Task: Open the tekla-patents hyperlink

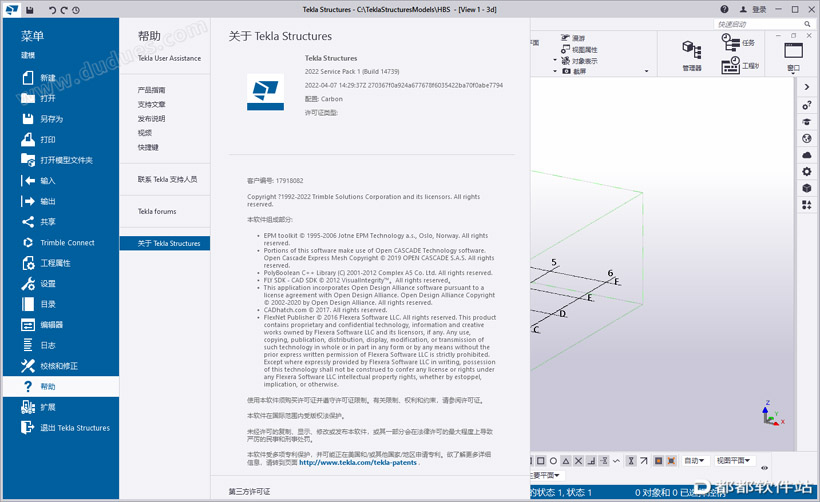Action: click(358, 462)
